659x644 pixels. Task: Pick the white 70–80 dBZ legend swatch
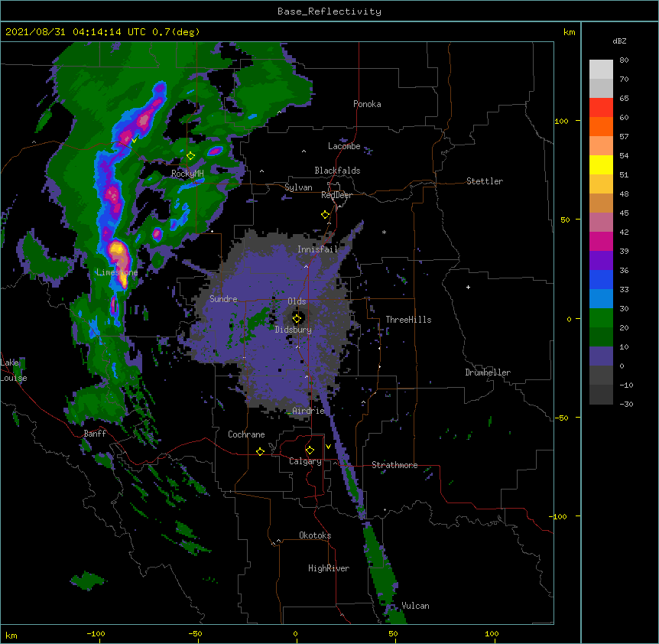point(601,70)
